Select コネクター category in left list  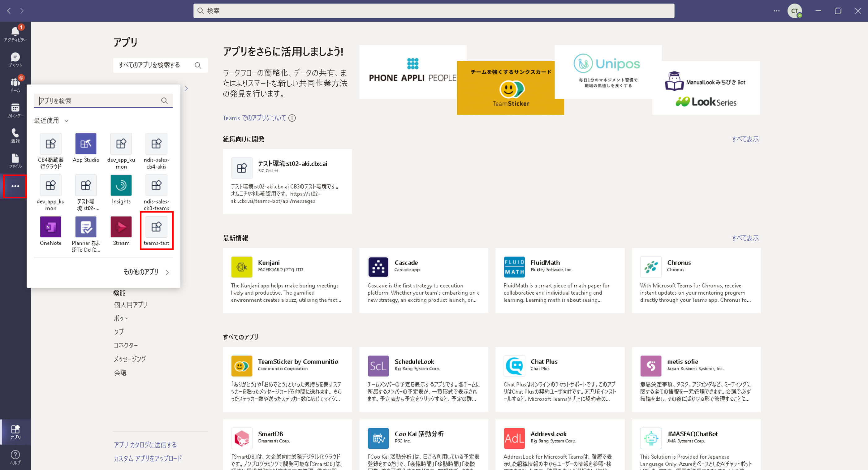point(125,345)
